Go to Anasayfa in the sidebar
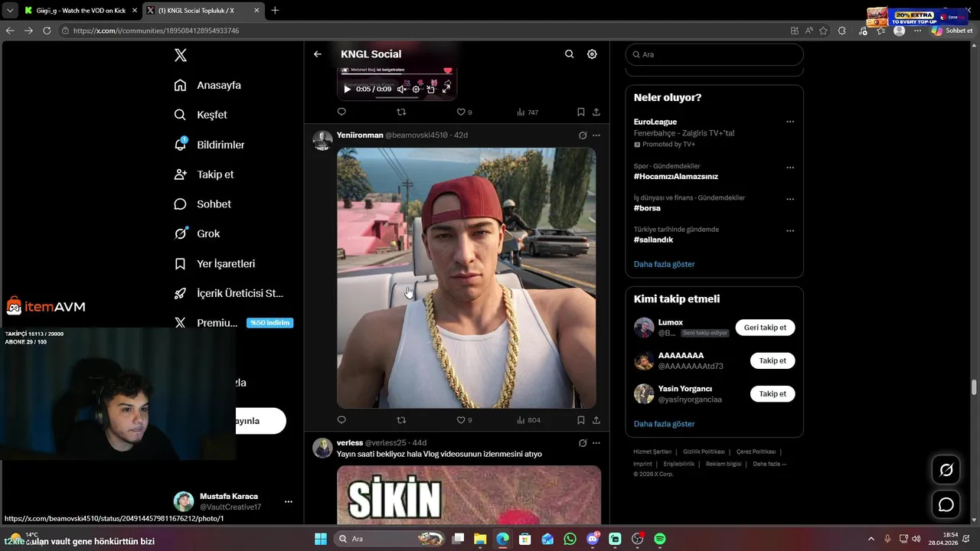 tap(207, 85)
